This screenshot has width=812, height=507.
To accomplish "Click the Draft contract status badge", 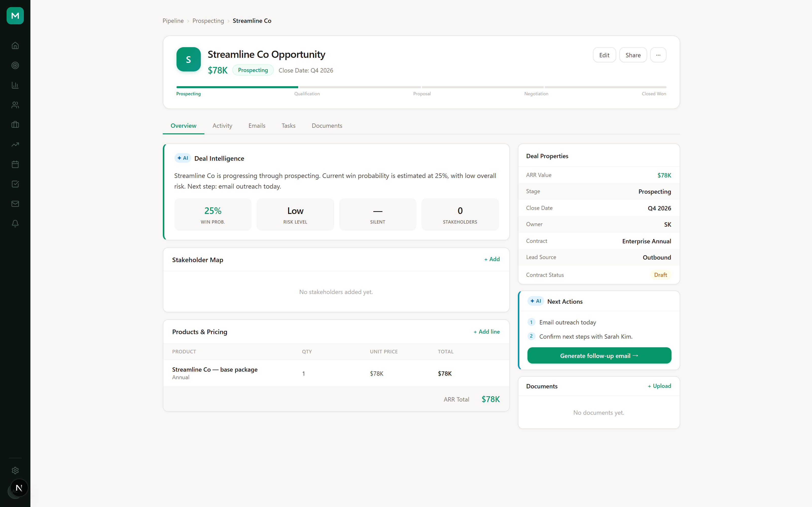I will click(x=660, y=275).
